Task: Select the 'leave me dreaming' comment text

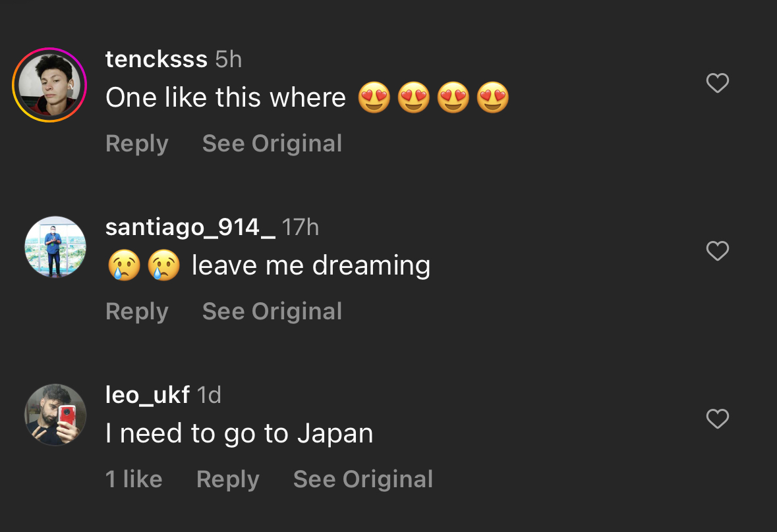Action: (311, 266)
